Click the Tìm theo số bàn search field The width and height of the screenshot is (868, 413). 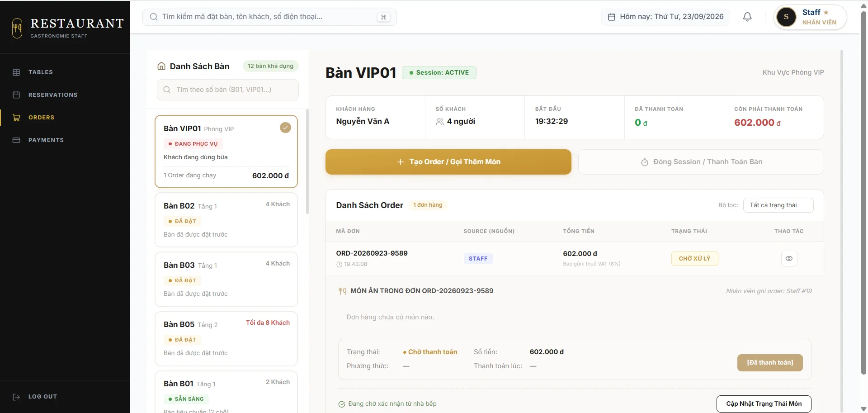coord(227,90)
